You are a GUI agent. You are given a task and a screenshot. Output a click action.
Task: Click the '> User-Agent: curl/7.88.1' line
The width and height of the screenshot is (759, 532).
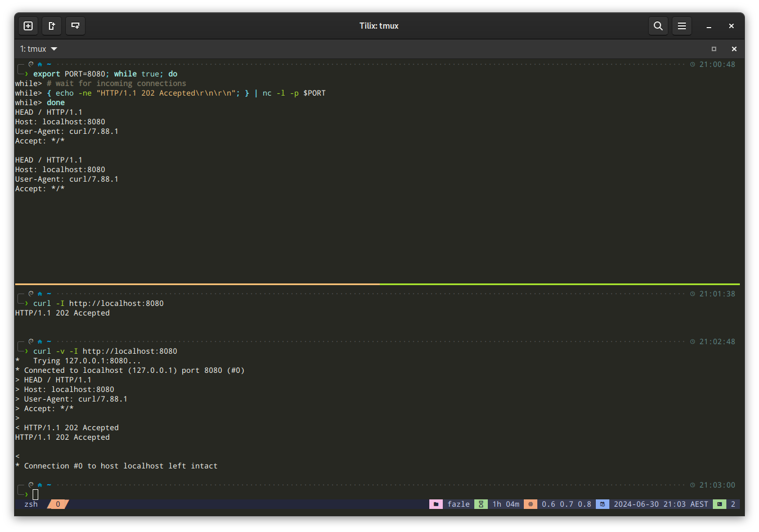point(71,399)
